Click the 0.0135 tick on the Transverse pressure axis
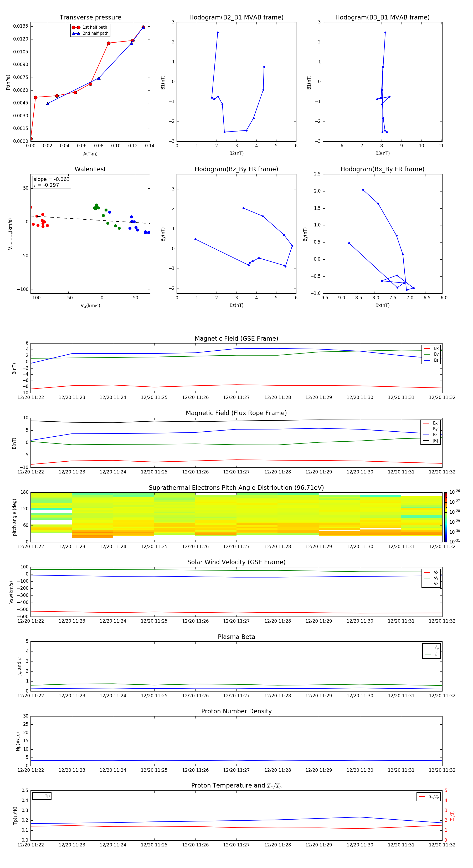This screenshot has height=868, width=473. [x=20, y=26]
